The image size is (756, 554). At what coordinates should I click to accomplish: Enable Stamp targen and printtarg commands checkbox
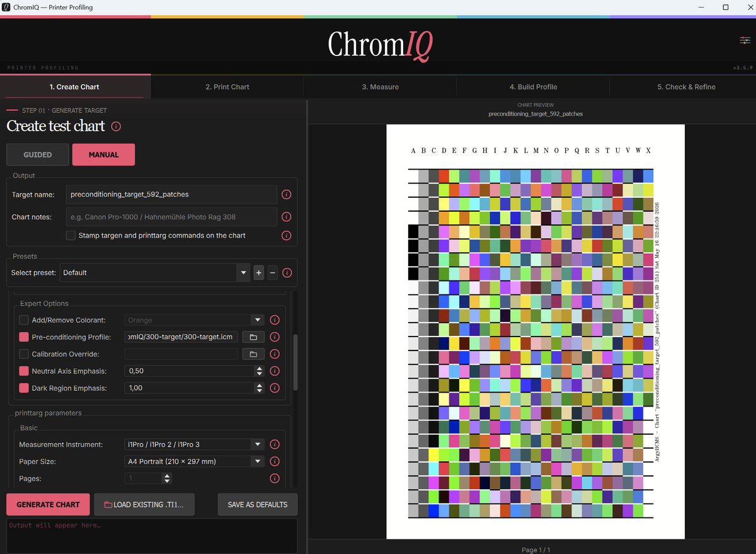point(71,235)
